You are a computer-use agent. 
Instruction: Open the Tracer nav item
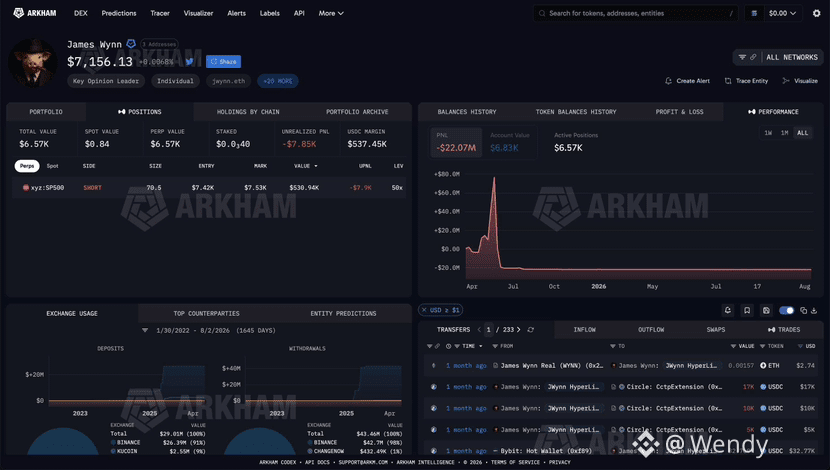[160, 13]
